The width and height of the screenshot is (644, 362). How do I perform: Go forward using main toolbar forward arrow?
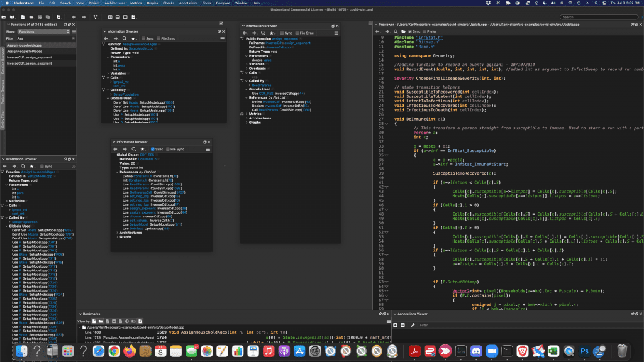84,17
